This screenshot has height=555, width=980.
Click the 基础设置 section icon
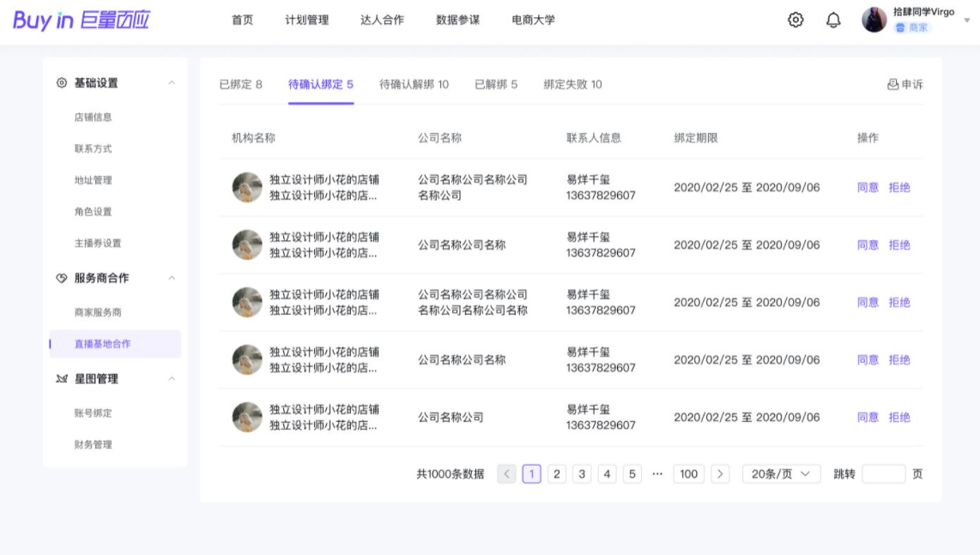point(61,83)
